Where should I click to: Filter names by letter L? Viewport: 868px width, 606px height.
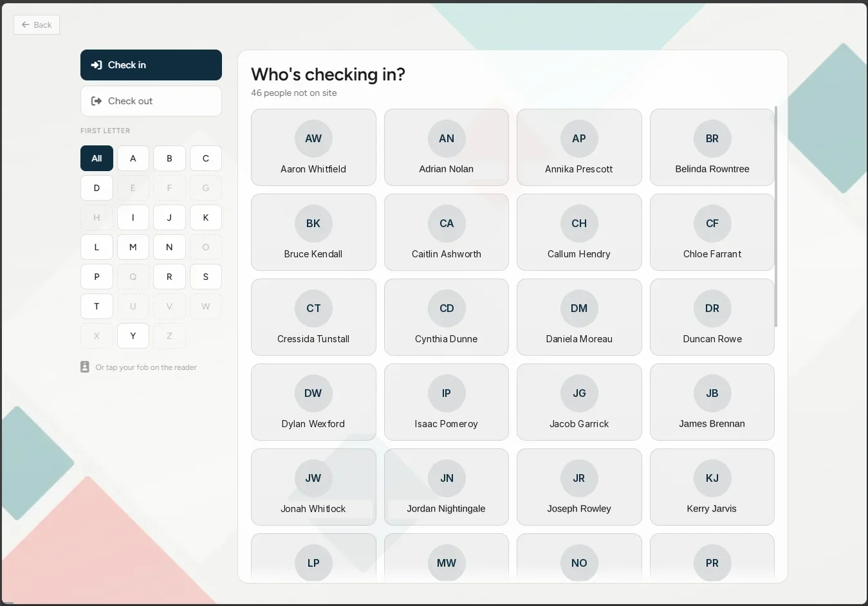coord(97,247)
